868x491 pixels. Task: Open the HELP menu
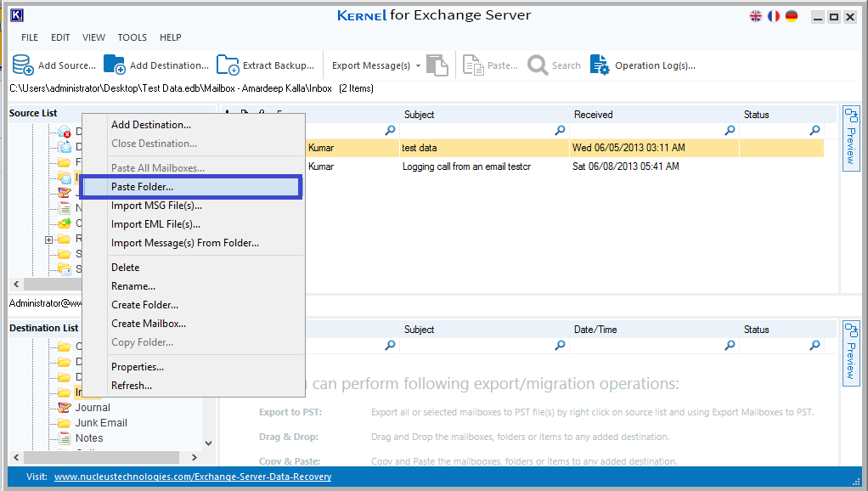(171, 37)
